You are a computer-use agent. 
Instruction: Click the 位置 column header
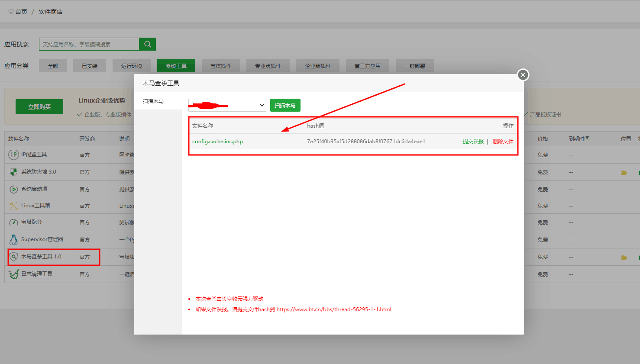tap(626, 139)
